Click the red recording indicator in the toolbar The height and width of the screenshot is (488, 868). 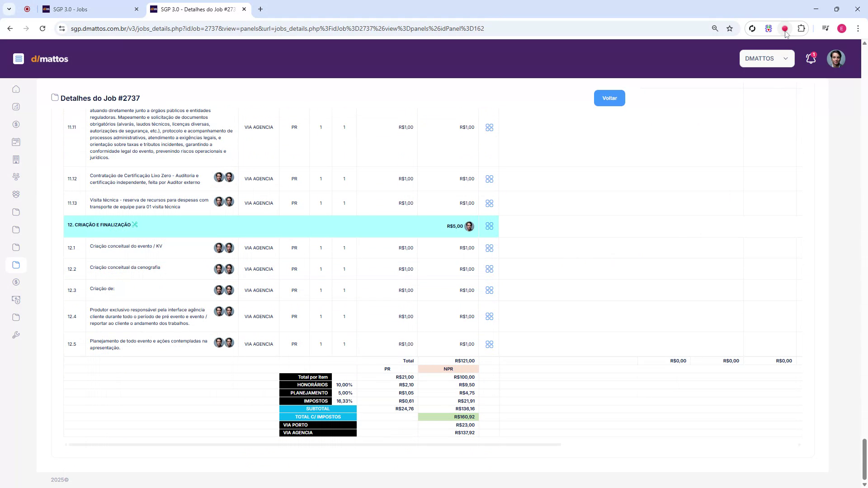point(785,28)
